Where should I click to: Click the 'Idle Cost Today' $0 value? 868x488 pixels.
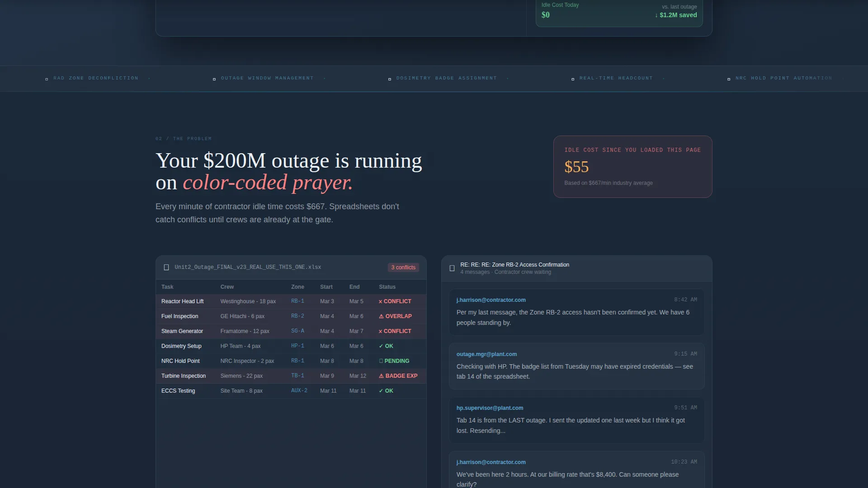coord(546,15)
